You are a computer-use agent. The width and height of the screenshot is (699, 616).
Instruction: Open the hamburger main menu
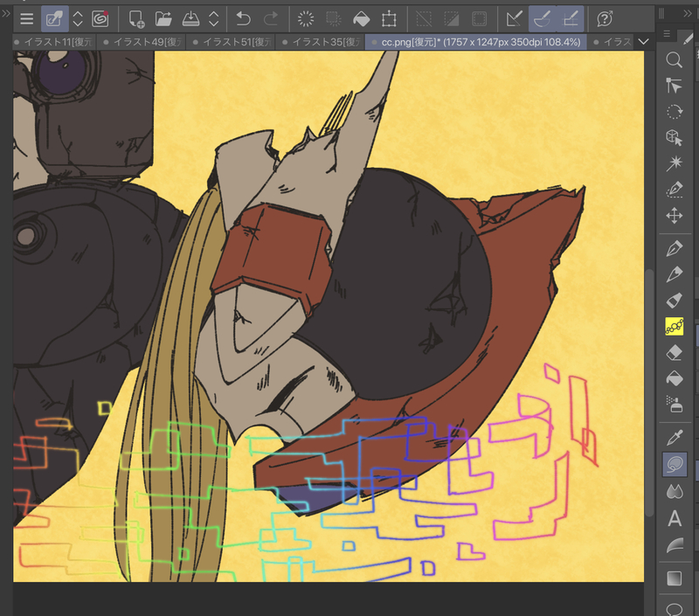(27, 18)
